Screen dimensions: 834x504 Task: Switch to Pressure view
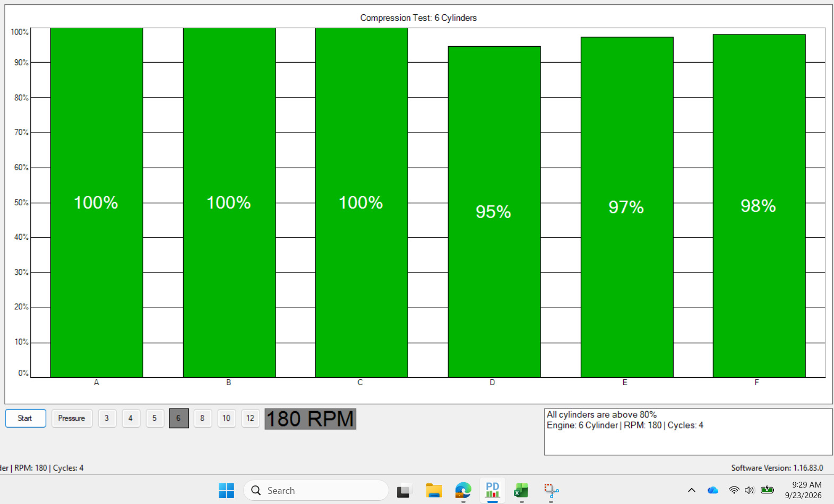[x=72, y=418]
